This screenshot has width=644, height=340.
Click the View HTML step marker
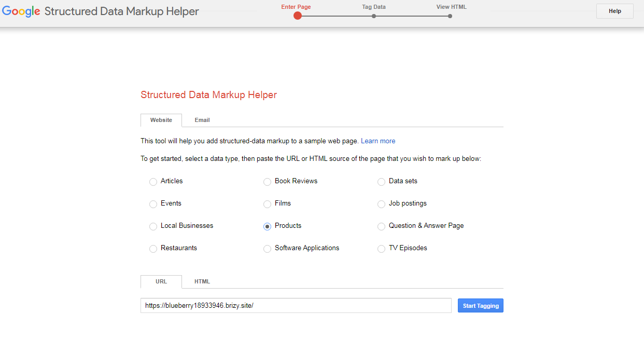click(450, 16)
